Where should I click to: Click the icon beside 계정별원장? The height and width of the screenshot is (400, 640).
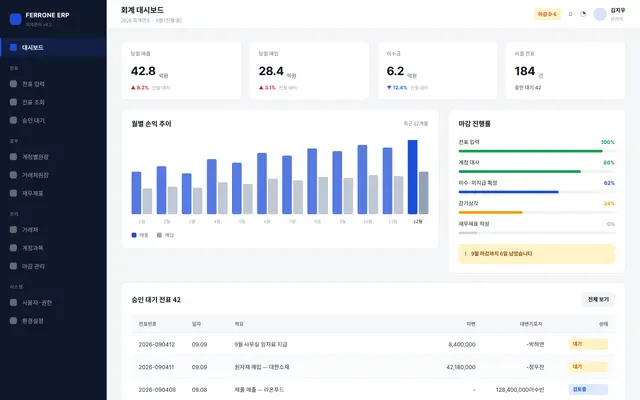click(x=13, y=157)
